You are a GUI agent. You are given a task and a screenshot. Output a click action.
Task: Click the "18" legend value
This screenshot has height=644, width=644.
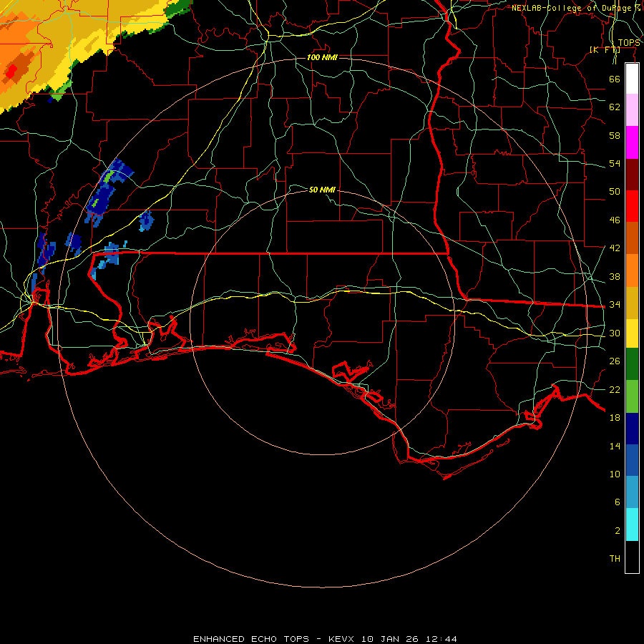tap(615, 418)
